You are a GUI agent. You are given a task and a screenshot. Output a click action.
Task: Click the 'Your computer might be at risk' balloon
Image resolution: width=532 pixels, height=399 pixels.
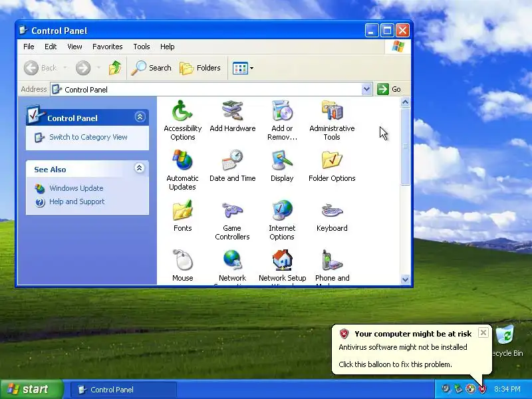click(x=411, y=350)
